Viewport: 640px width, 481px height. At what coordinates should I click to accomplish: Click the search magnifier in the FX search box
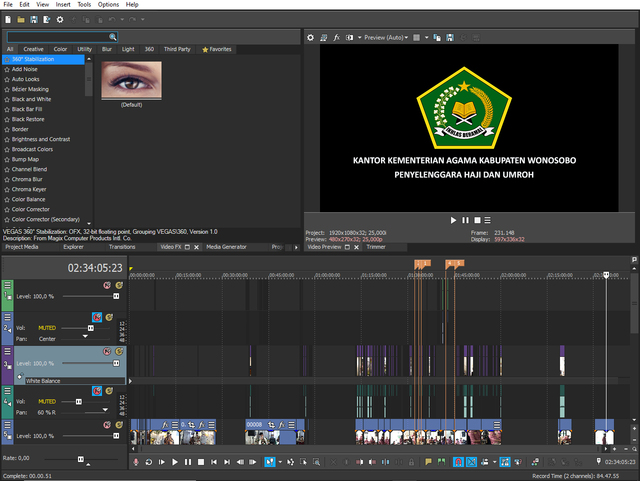[113, 37]
